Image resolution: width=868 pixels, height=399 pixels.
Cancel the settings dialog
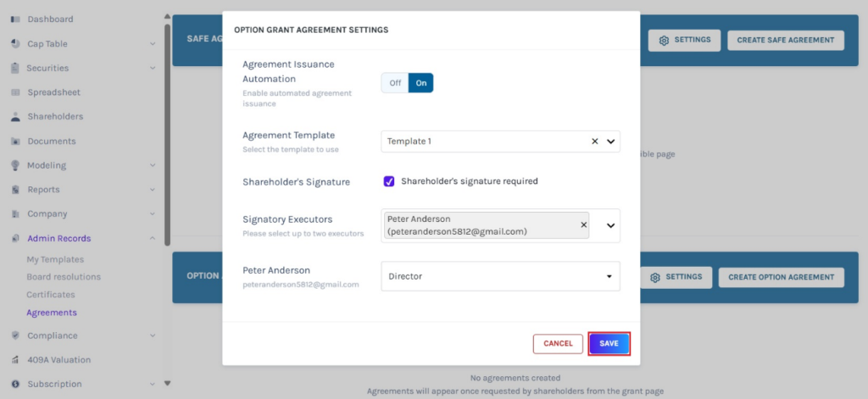[558, 343]
